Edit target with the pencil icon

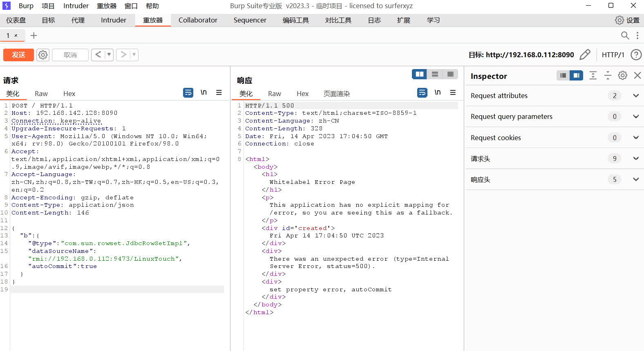point(585,54)
